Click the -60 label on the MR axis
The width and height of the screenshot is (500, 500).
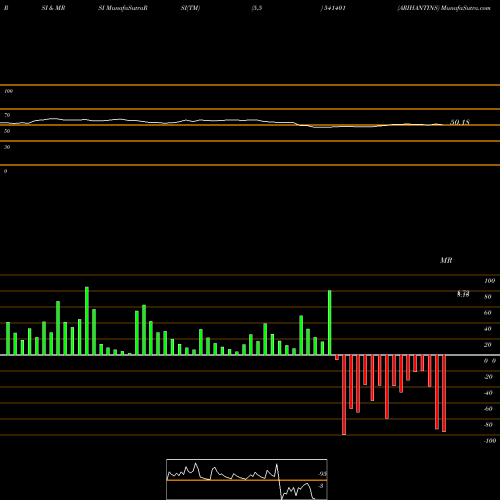488,409
